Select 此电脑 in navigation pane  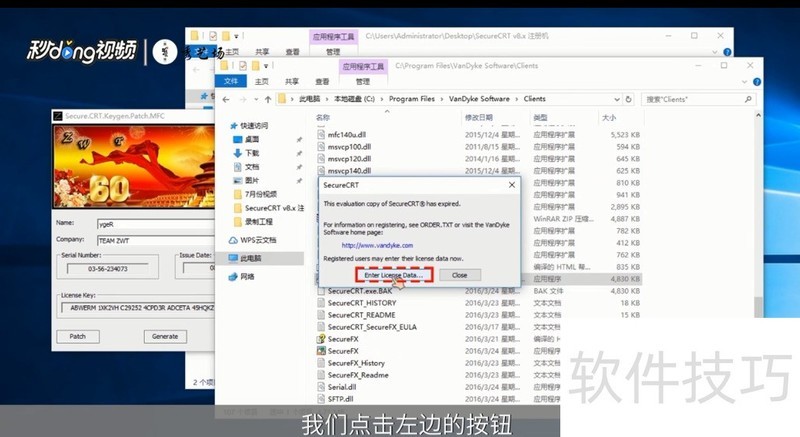(251, 259)
